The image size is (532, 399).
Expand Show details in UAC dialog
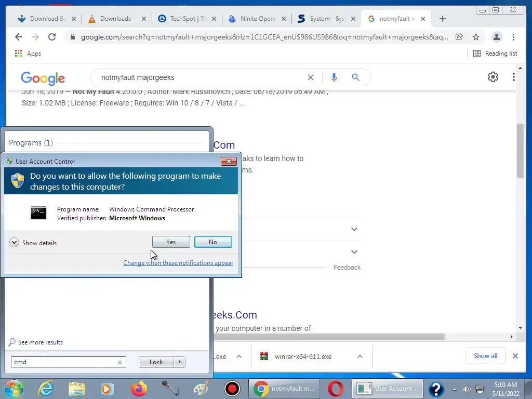tap(33, 243)
